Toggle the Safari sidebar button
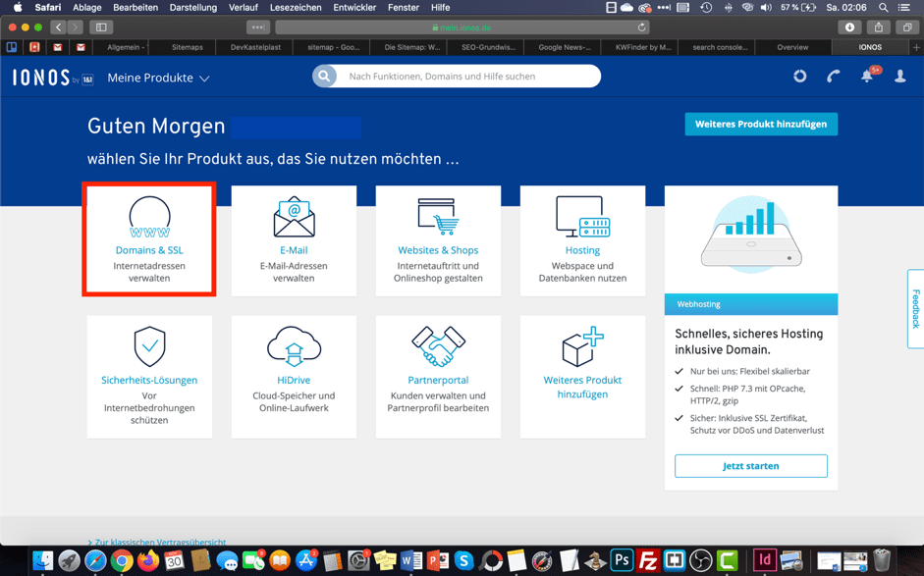 (101, 27)
